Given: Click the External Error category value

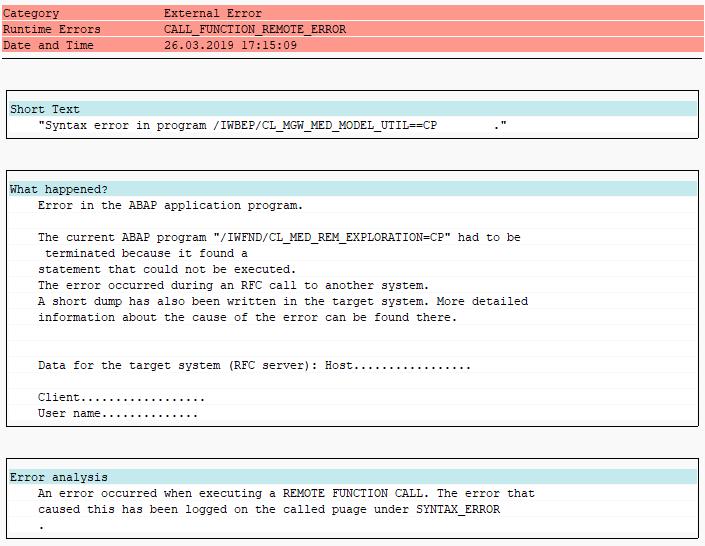Looking at the screenshot, I should click(x=213, y=13).
